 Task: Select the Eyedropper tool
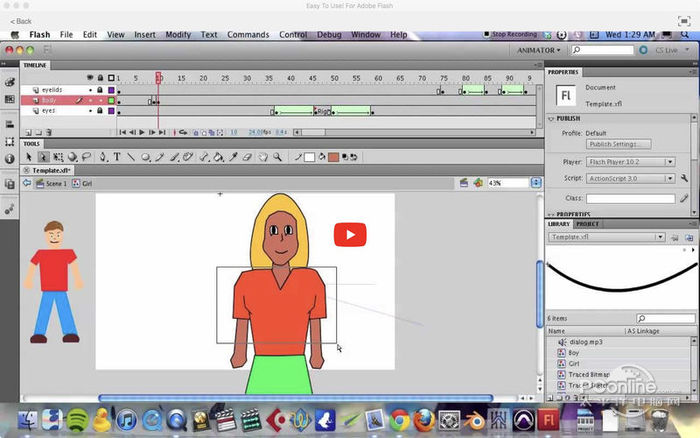click(x=233, y=157)
